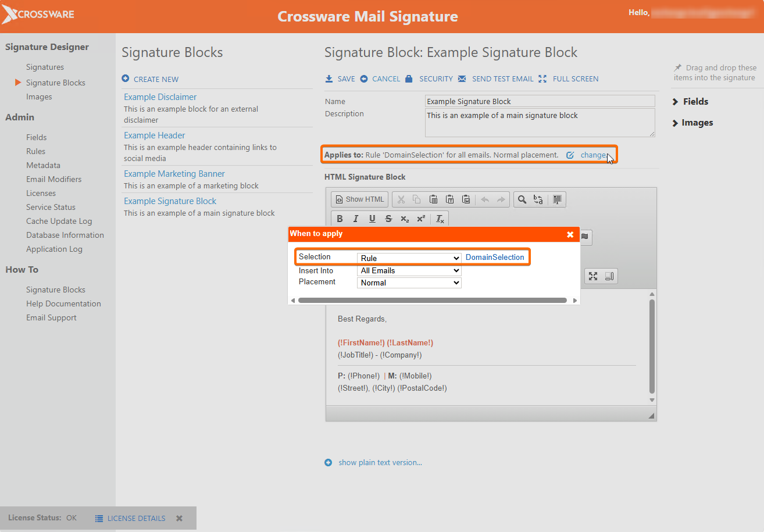Click the Bold formatting icon
Viewport: 764px width, 532px height.
point(340,219)
